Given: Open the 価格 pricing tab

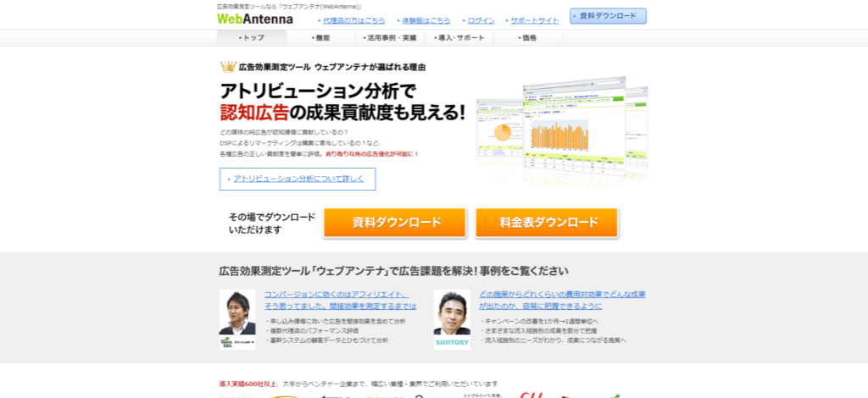Looking at the screenshot, I should click(x=529, y=38).
